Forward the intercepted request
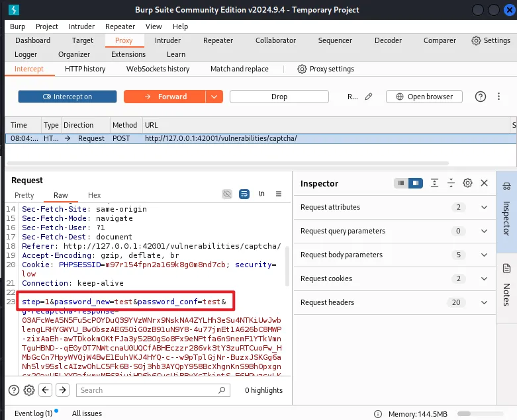 click(165, 97)
